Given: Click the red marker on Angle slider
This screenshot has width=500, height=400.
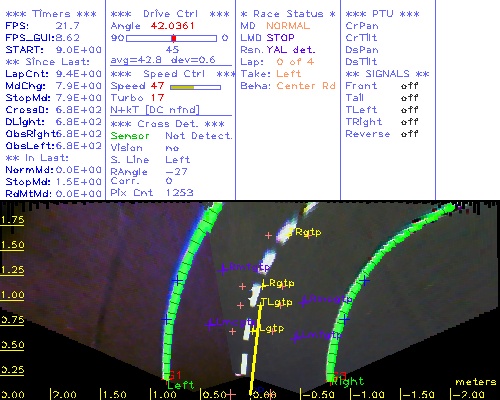Looking at the screenshot, I should pos(174,38).
